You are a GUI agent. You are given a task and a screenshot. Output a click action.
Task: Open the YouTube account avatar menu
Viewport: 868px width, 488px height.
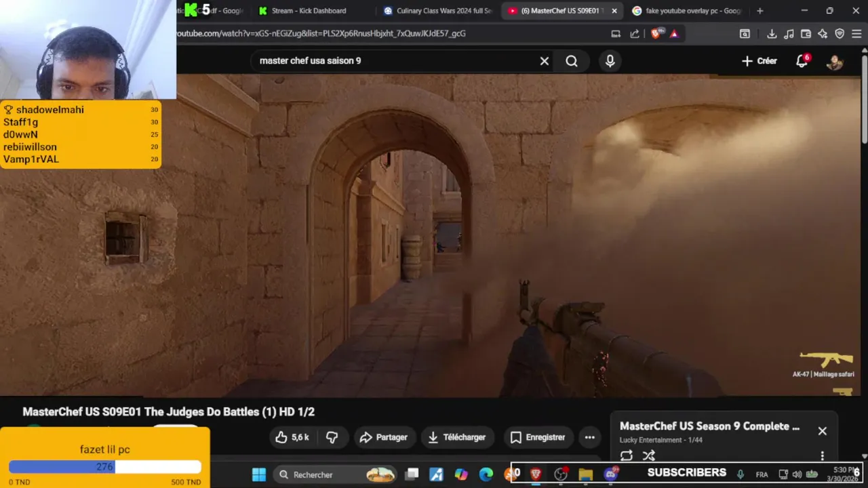pyautogui.click(x=835, y=61)
